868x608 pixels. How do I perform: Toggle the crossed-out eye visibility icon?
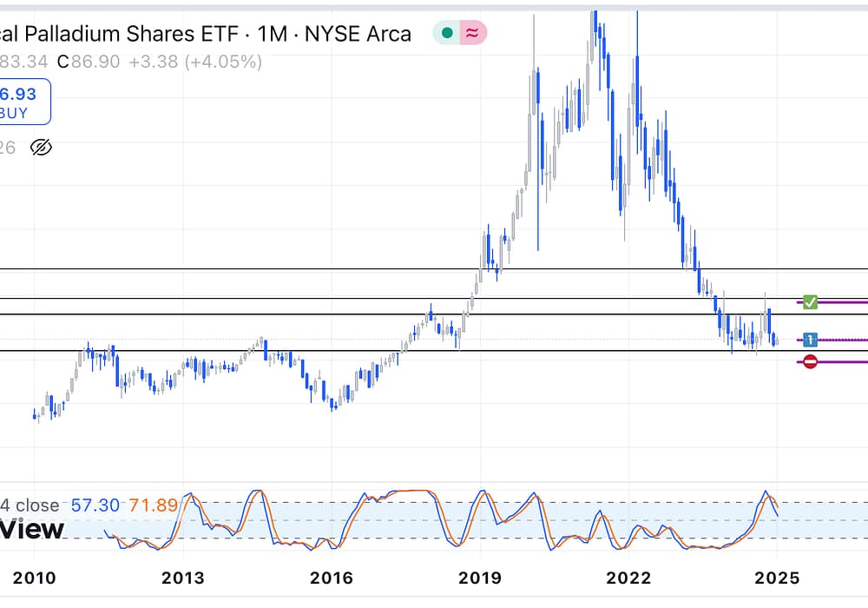(41, 147)
